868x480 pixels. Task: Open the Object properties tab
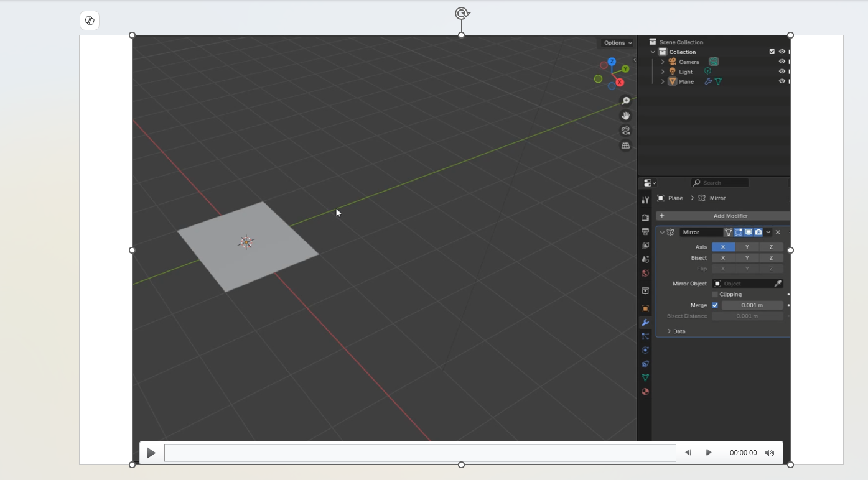click(x=645, y=308)
